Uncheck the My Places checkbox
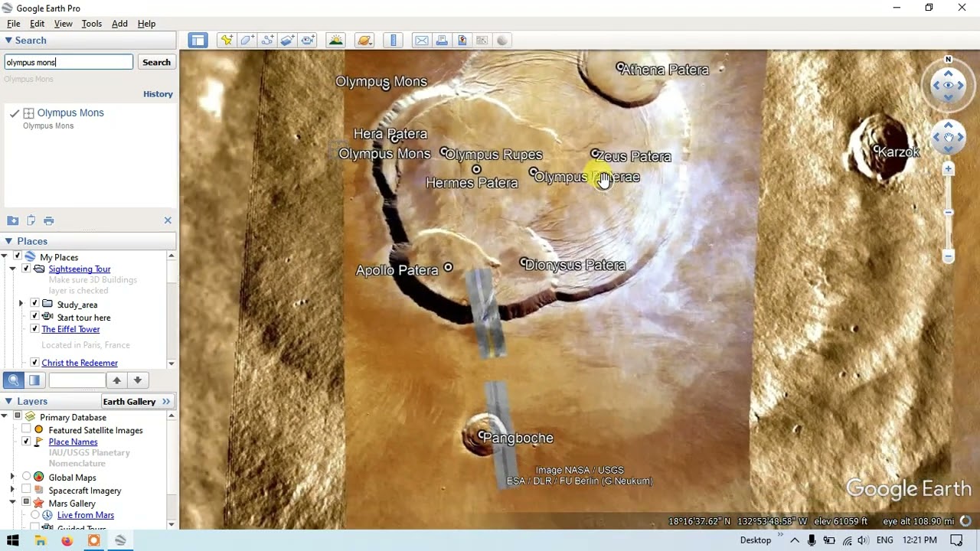Screen dimensions: 980x551 (17, 257)
